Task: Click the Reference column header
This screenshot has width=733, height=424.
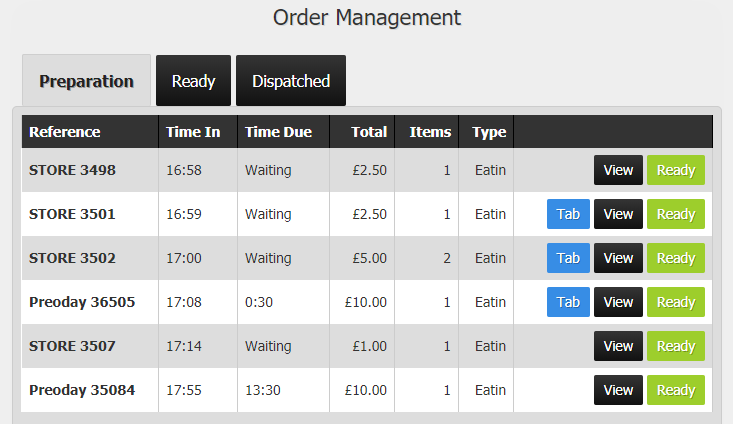Action: click(90, 132)
